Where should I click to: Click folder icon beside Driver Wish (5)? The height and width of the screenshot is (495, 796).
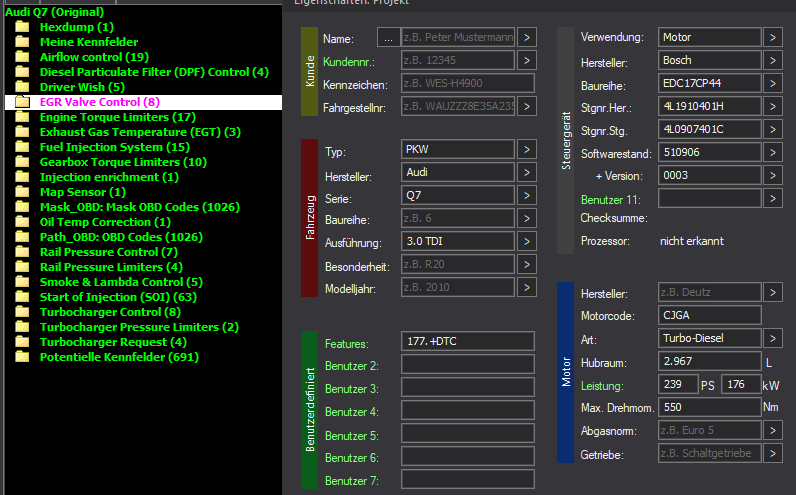(x=22, y=87)
